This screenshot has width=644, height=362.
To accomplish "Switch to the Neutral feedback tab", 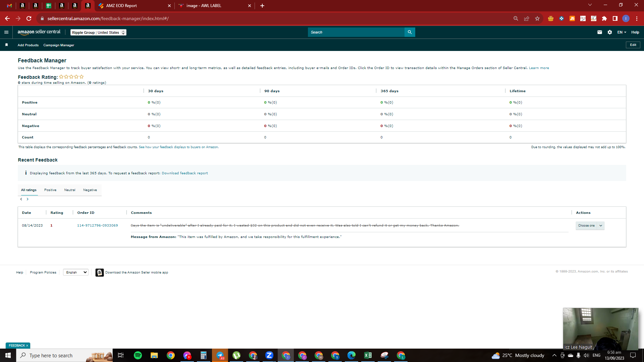I will [70, 190].
